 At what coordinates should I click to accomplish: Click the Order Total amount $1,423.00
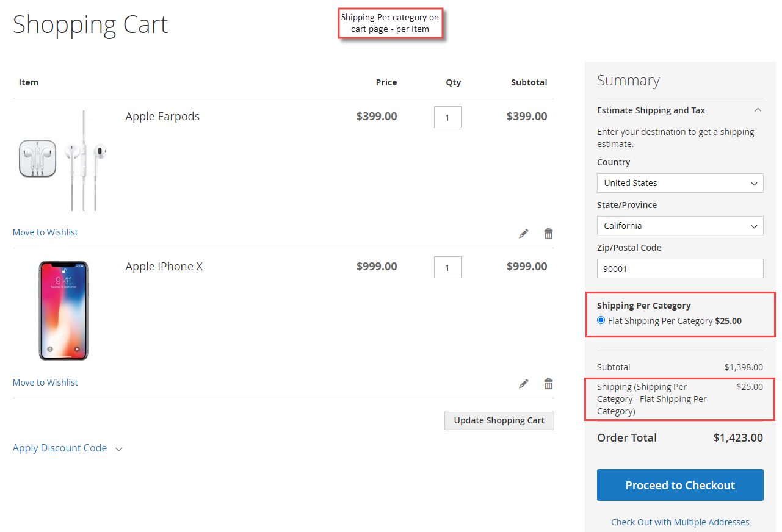738,438
